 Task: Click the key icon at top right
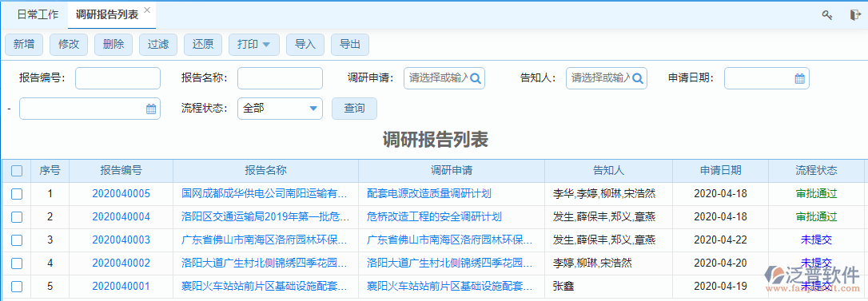click(x=827, y=15)
